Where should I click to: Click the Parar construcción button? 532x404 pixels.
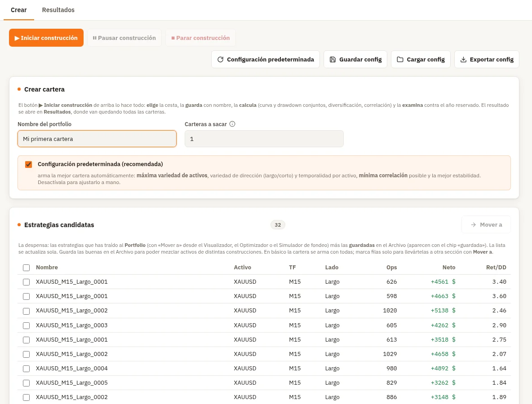[x=200, y=38]
